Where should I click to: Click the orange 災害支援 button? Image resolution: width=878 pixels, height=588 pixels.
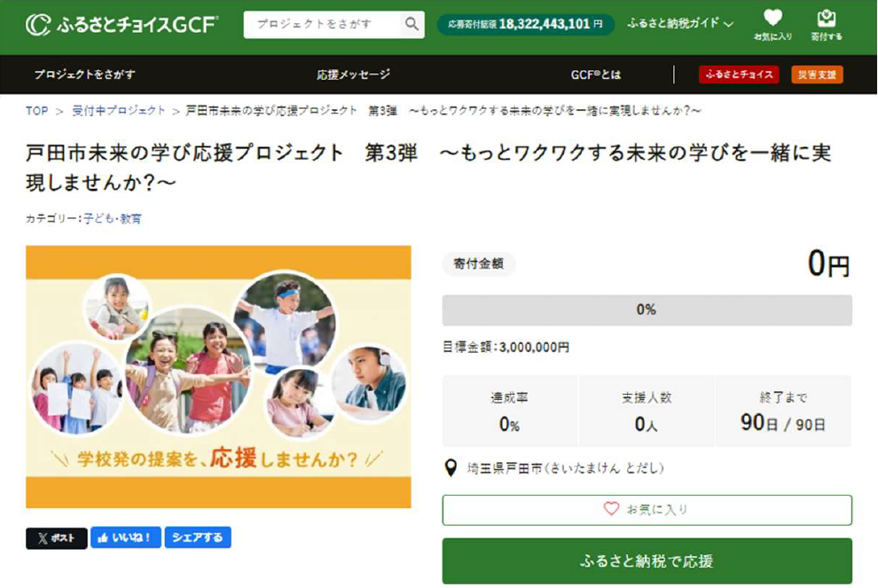pyautogui.click(x=817, y=74)
